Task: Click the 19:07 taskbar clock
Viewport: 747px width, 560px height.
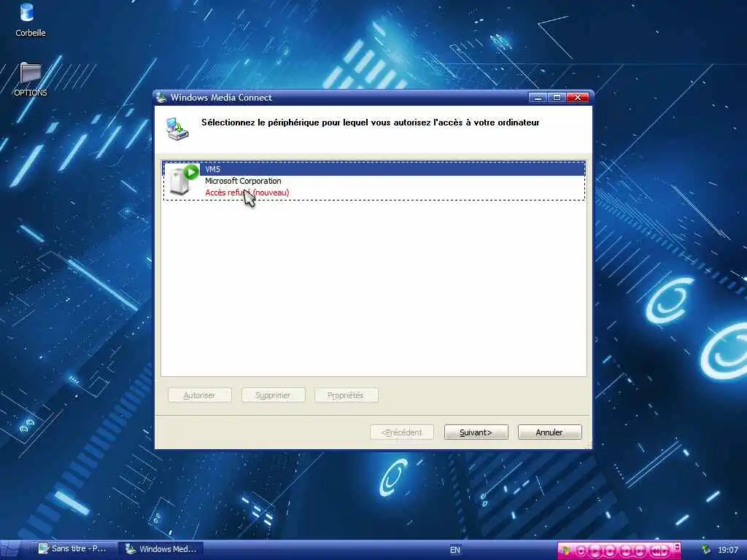Action: [x=728, y=550]
